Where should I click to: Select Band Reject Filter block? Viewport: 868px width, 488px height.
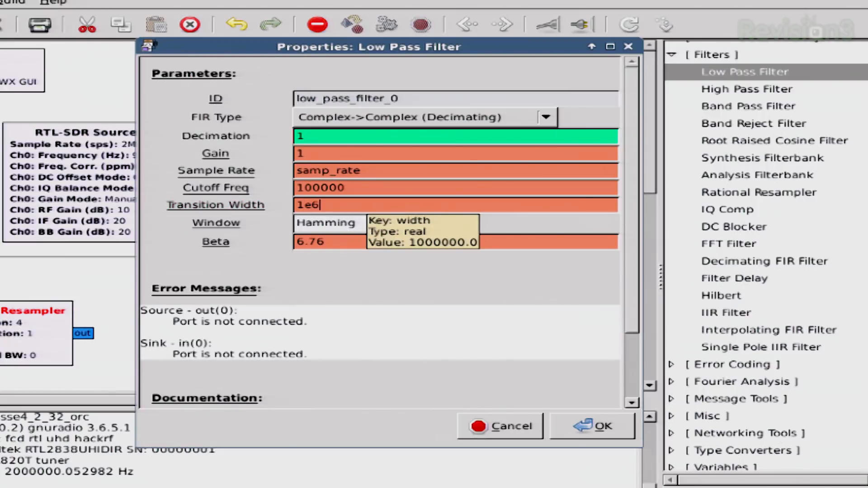point(754,123)
